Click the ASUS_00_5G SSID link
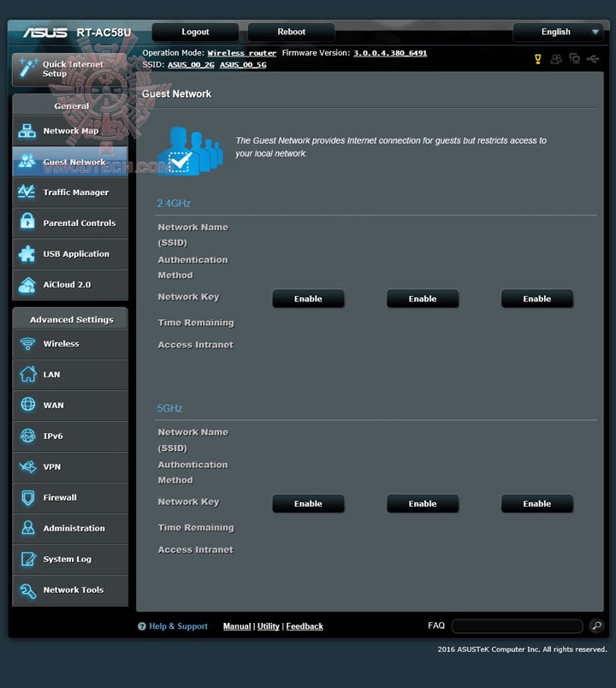The height and width of the screenshot is (688, 616). [243, 65]
